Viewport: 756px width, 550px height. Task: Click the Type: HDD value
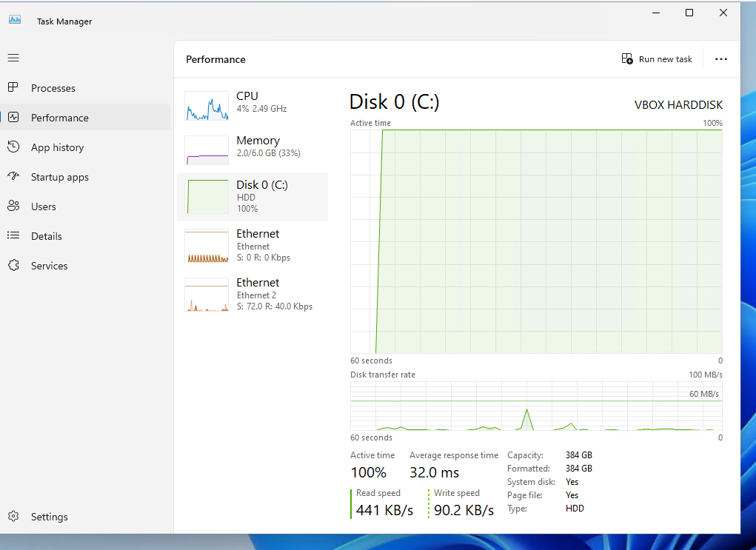pyautogui.click(x=575, y=509)
